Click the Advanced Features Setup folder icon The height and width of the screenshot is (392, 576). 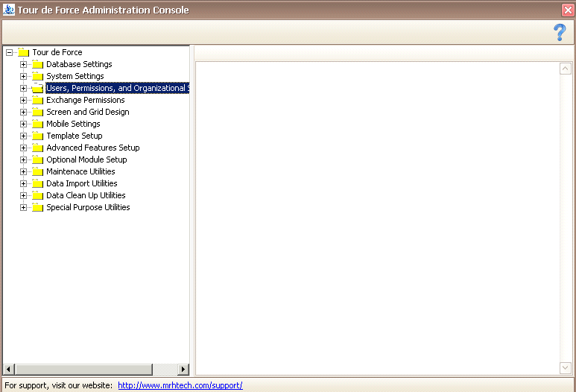(37, 148)
